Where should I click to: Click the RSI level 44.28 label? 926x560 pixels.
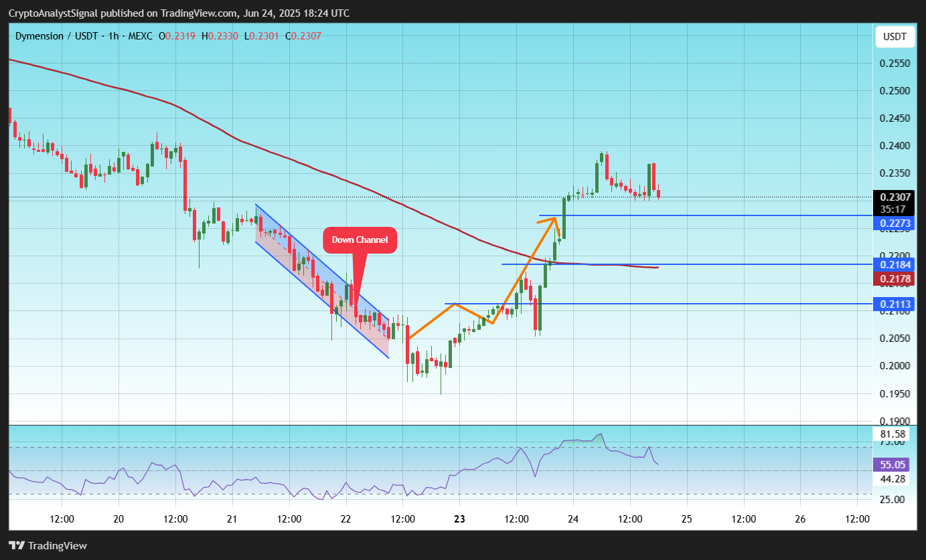893,479
